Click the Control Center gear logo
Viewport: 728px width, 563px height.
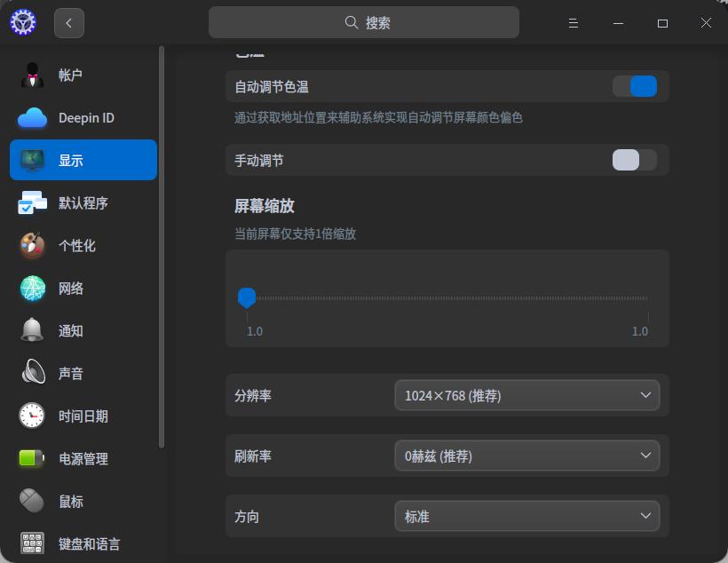coord(23,22)
